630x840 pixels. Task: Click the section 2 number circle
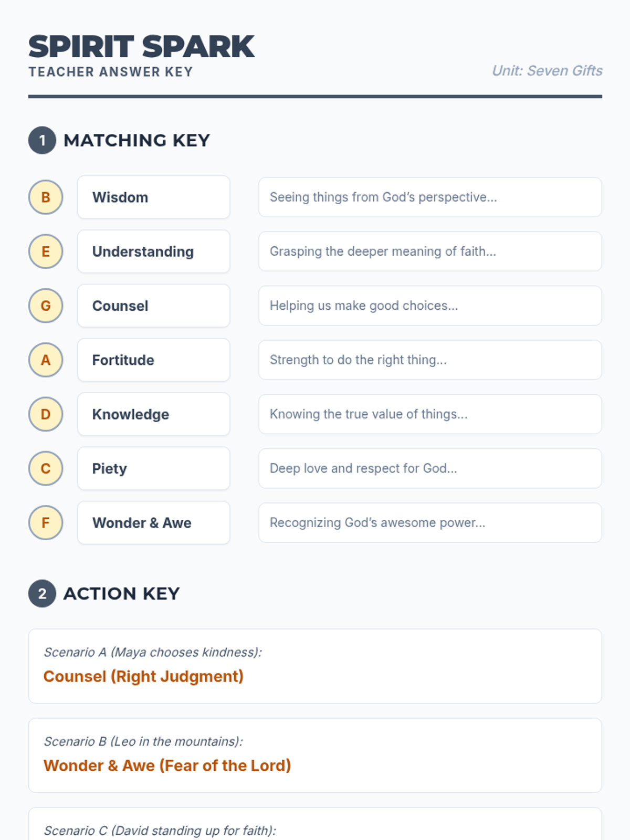click(42, 594)
